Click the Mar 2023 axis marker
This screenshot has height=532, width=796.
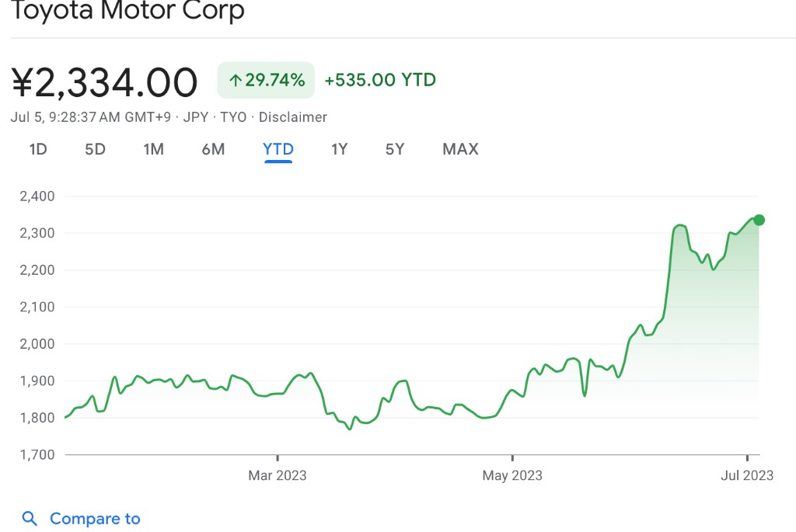point(278,475)
